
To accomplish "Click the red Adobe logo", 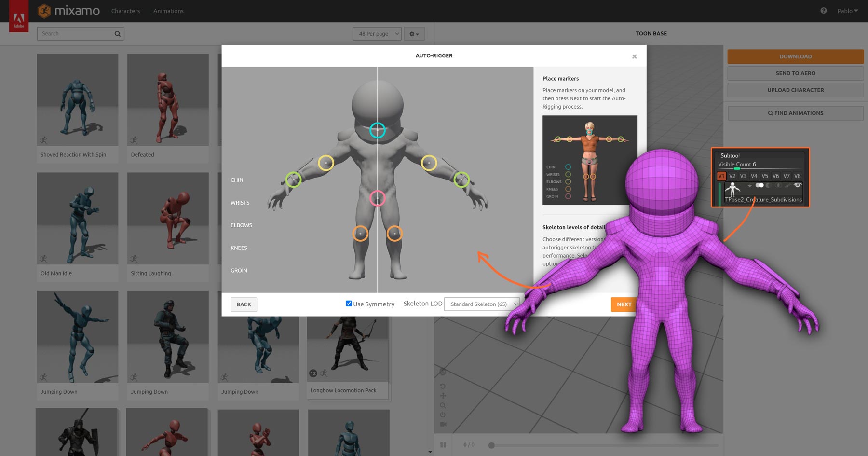I will point(19,16).
